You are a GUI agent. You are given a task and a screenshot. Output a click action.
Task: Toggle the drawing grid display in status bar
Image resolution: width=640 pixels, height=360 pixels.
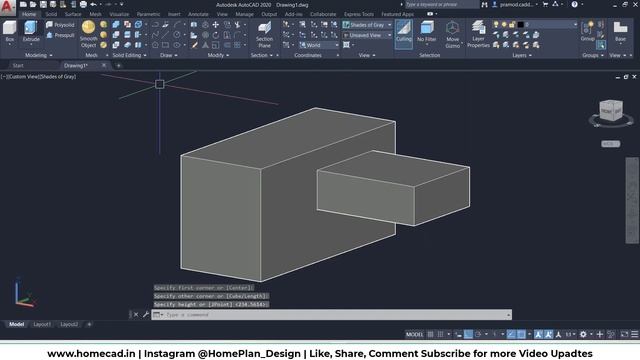[x=430, y=334]
